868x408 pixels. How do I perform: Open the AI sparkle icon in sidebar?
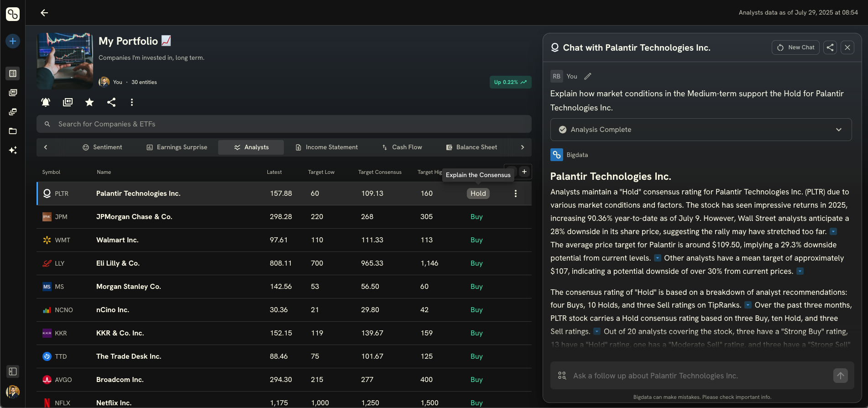coord(13,150)
